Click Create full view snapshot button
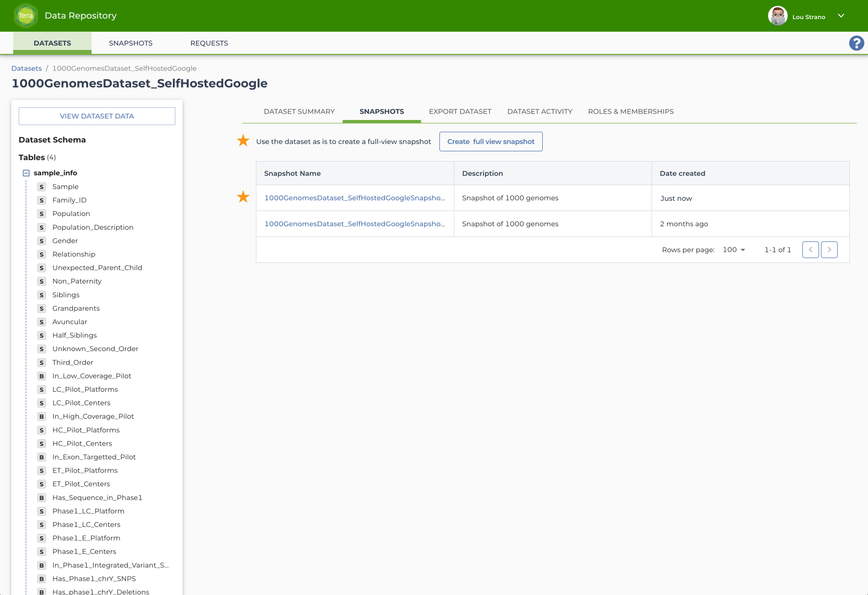This screenshot has width=868, height=595. coord(491,142)
